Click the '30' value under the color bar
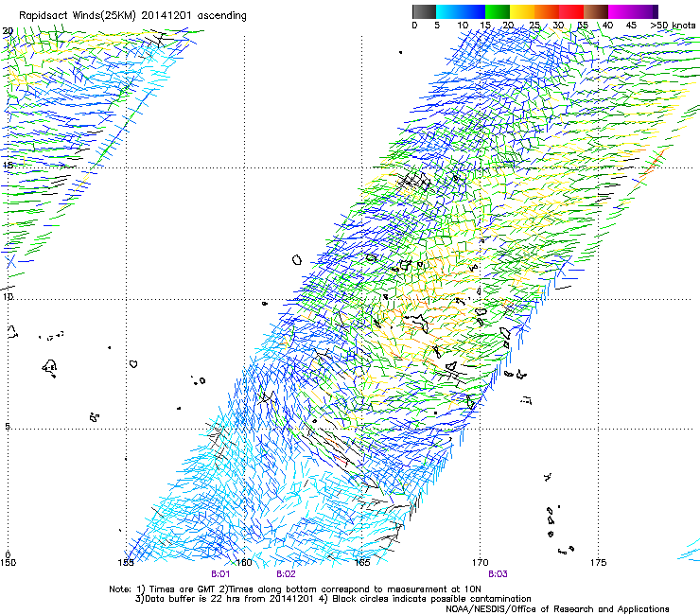Image resolution: width=700 pixels, height=615 pixels. click(558, 26)
